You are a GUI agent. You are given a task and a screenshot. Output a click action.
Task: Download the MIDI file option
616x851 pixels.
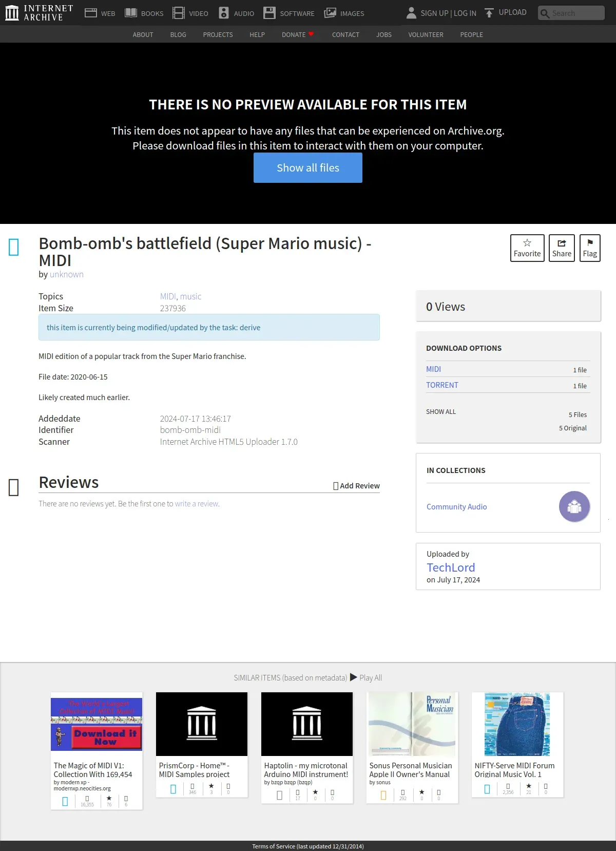(x=433, y=369)
